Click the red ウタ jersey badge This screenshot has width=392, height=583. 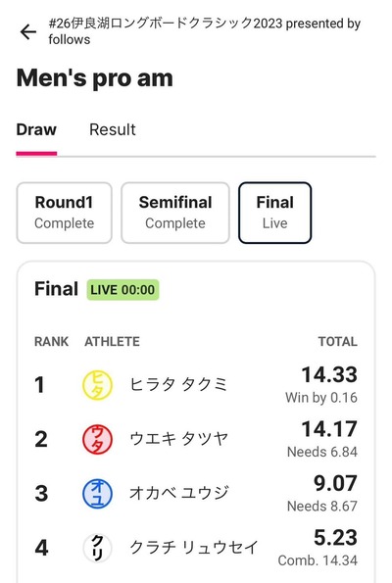click(x=97, y=439)
